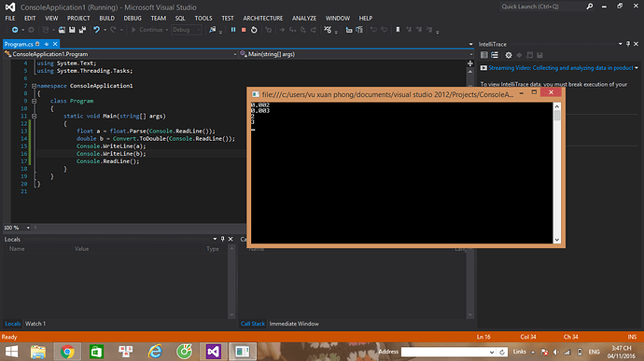Image resolution: width=644 pixels, height=361 pixels.
Task: Click the Windows Start button
Action: pos(11,352)
